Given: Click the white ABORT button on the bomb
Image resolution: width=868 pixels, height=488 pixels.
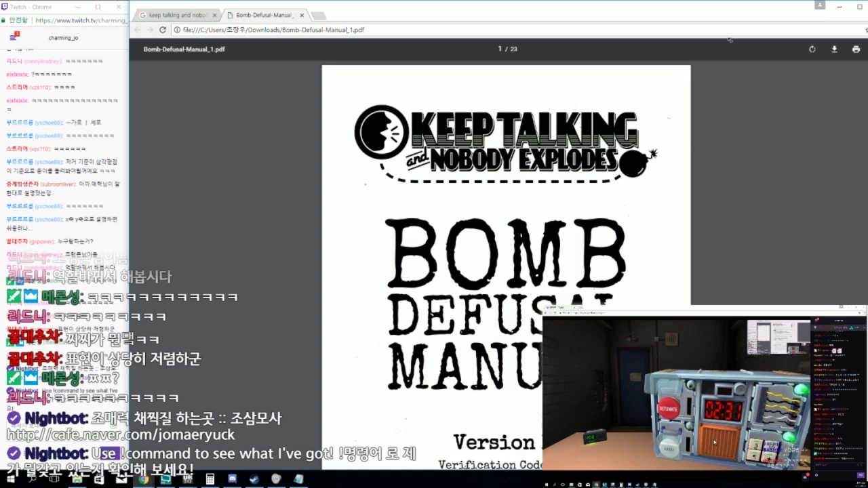Looking at the screenshot, I should [x=669, y=449].
